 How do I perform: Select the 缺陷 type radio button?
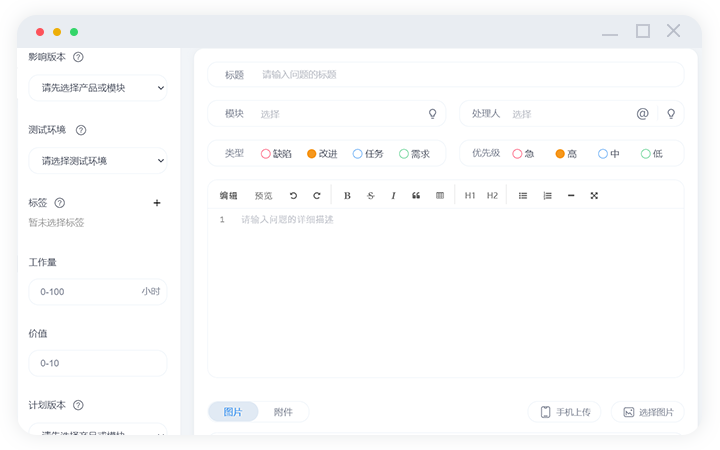(266, 154)
